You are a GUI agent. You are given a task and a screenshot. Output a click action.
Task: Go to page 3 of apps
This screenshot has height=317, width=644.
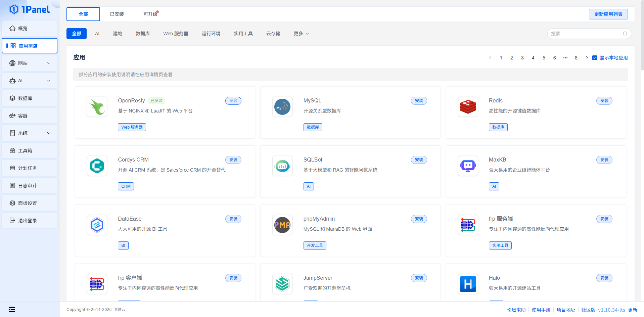pyautogui.click(x=522, y=58)
